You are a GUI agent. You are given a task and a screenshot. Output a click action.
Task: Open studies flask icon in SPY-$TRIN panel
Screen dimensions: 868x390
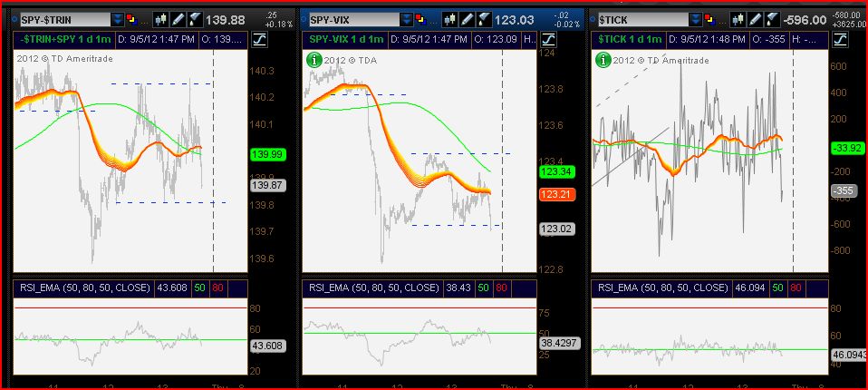[x=194, y=20]
